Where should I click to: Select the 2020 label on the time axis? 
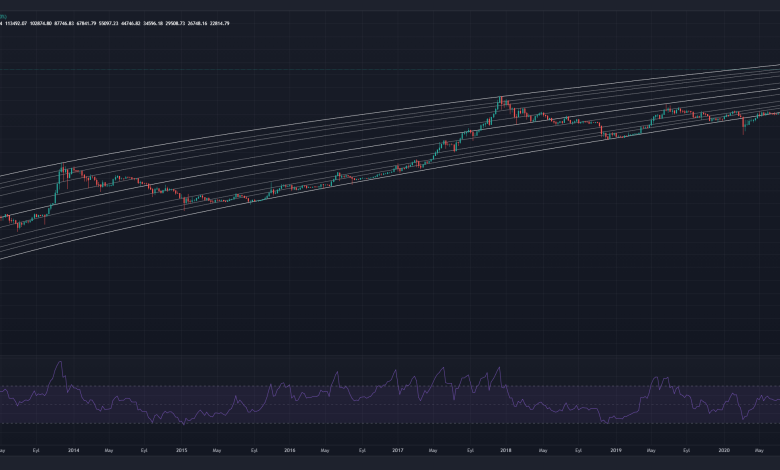tap(724, 451)
